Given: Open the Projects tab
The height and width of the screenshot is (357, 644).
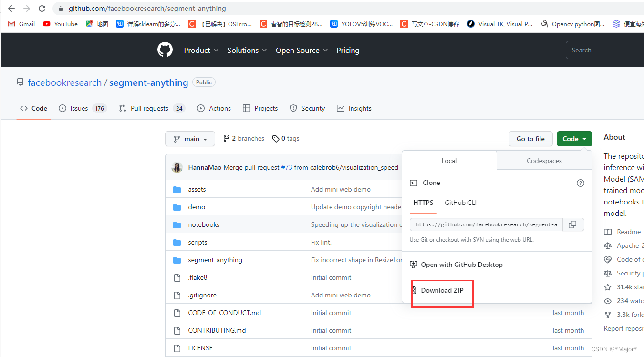Looking at the screenshot, I should pyautogui.click(x=260, y=108).
